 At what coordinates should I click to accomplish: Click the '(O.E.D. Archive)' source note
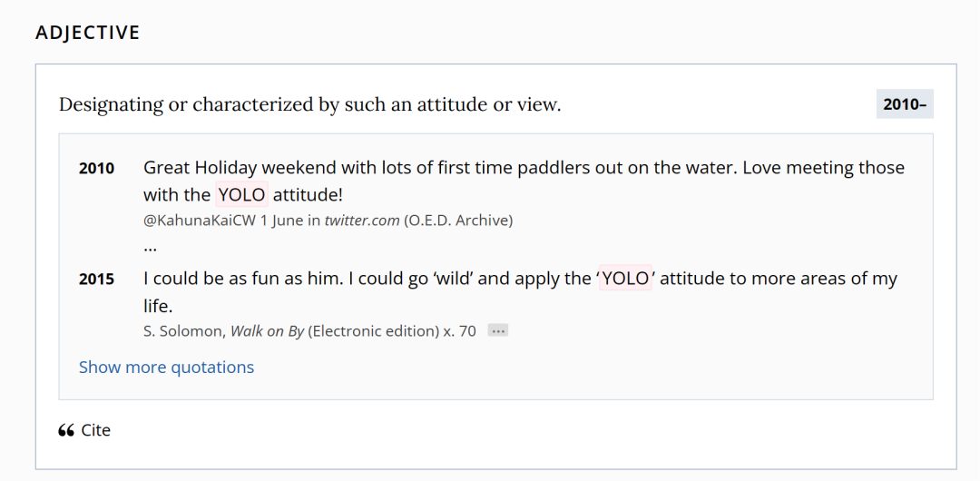coord(458,221)
